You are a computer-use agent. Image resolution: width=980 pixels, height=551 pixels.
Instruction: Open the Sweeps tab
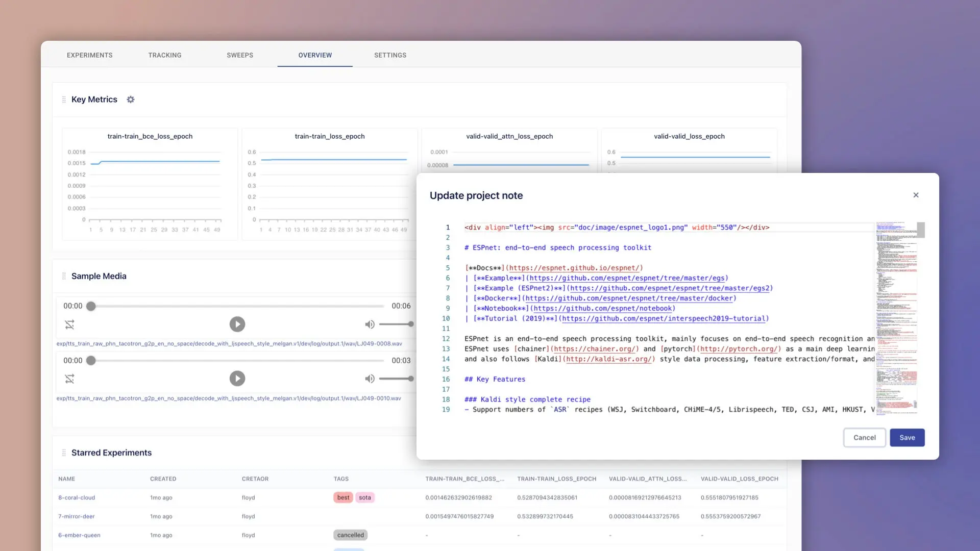coord(240,55)
